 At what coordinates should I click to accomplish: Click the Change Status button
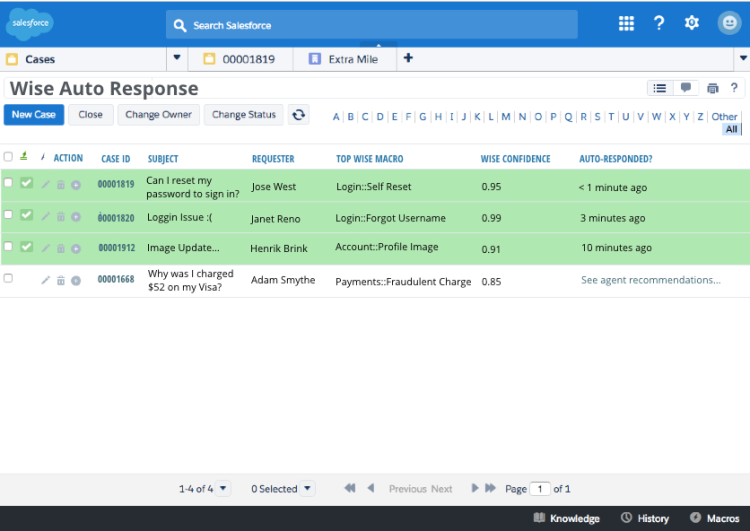tap(244, 115)
